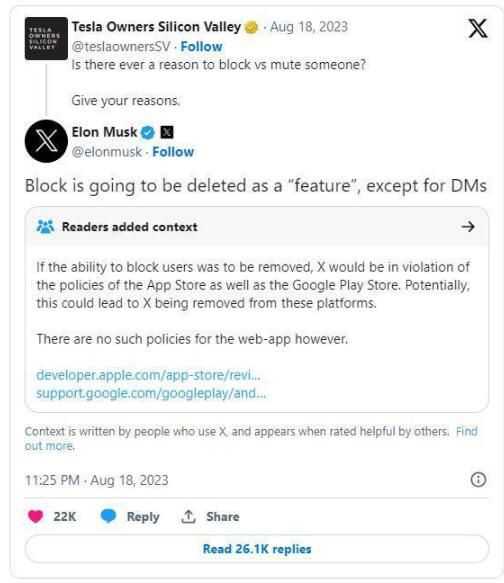
Task: Click the blue reply bubble icon
Action: [x=109, y=516]
